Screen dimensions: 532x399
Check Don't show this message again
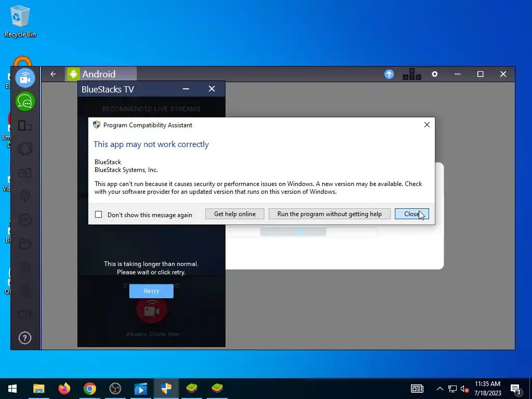pos(98,215)
